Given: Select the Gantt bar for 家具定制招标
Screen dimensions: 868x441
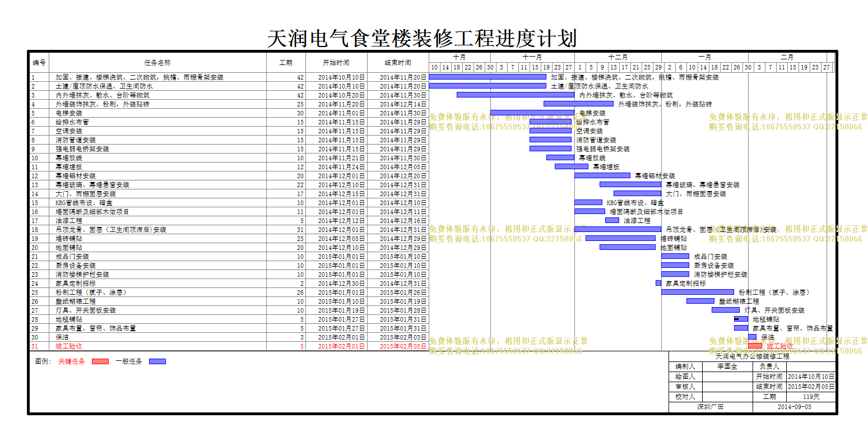Looking at the screenshot, I should pos(658,284).
